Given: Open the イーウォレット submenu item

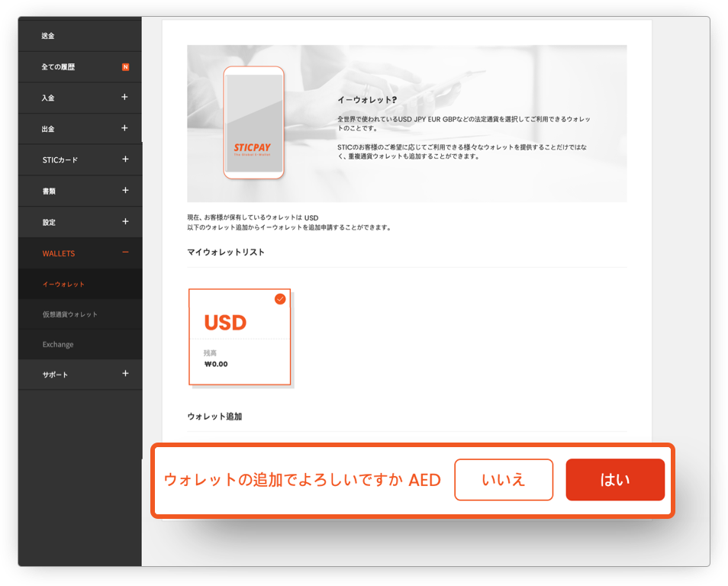Looking at the screenshot, I should [80, 284].
